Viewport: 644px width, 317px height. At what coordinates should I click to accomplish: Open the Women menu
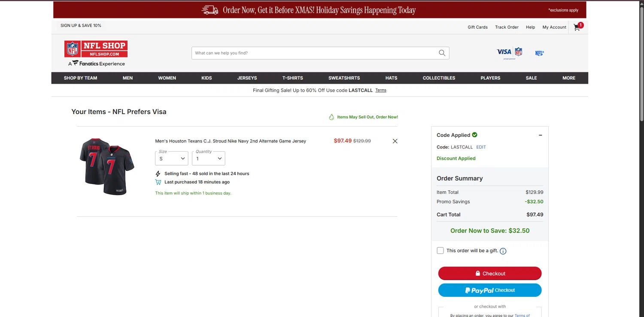tap(167, 78)
